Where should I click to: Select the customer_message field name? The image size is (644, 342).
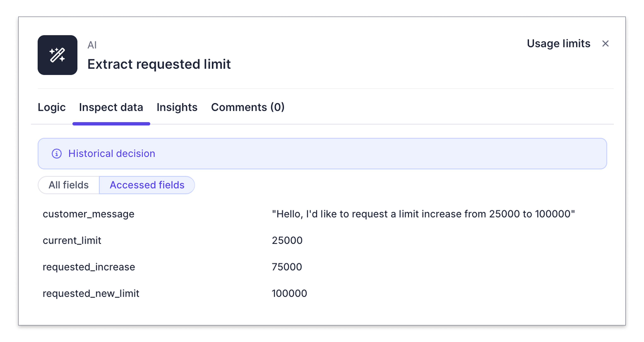[89, 214]
